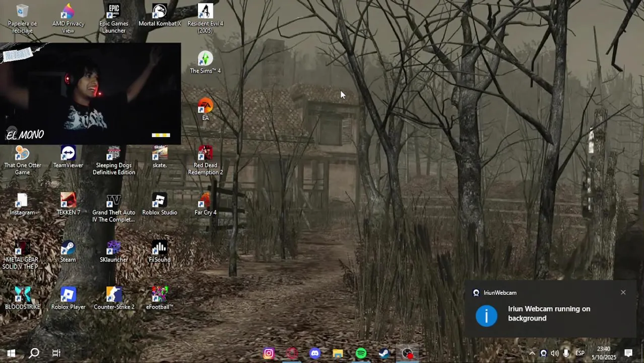644x363 pixels.
Task: Open Task View on taskbar
Action: pyautogui.click(x=56, y=353)
